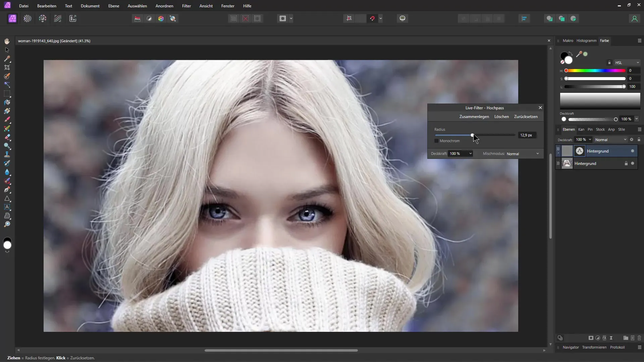The height and width of the screenshot is (362, 644).
Task: Open the Filter menu
Action: (x=186, y=6)
